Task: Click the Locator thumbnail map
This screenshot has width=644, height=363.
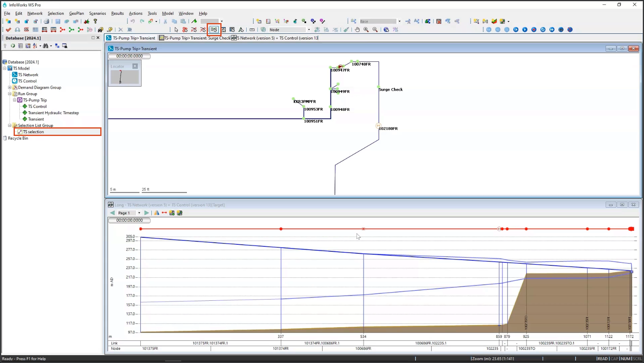Action: [x=125, y=77]
